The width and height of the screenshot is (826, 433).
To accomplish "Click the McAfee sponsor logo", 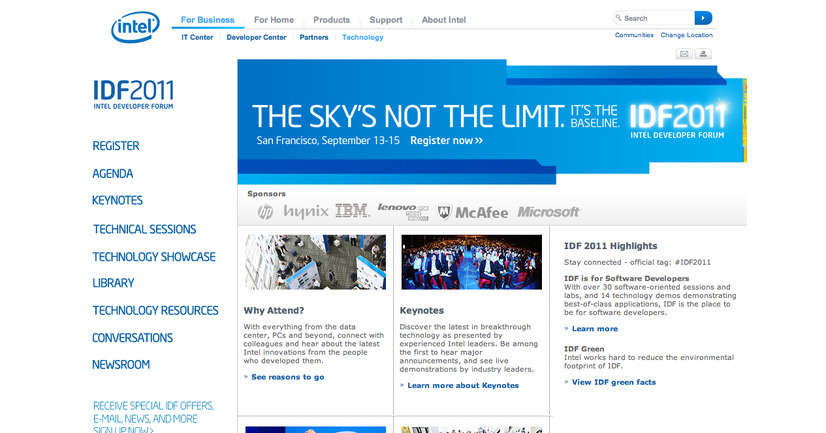I will (473, 212).
